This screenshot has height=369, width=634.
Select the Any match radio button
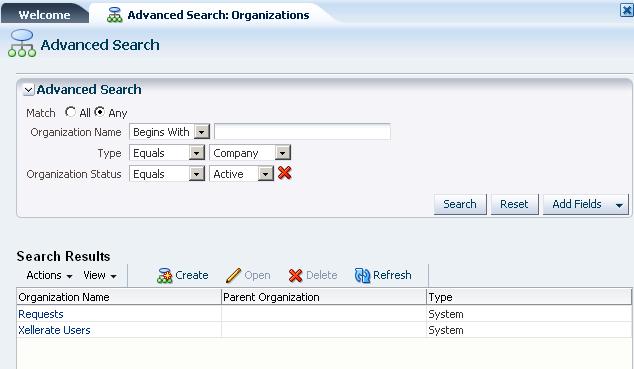tap(99, 112)
